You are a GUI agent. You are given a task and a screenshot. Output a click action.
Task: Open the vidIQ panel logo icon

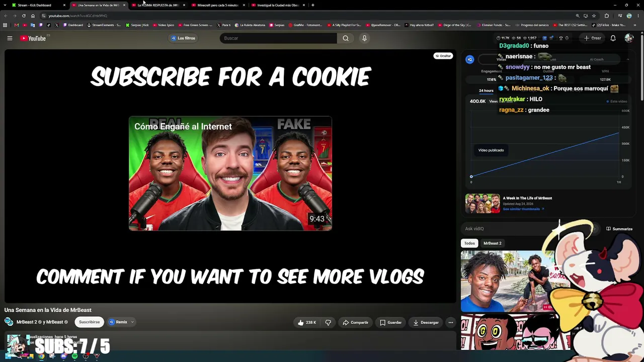pyautogui.click(x=469, y=59)
